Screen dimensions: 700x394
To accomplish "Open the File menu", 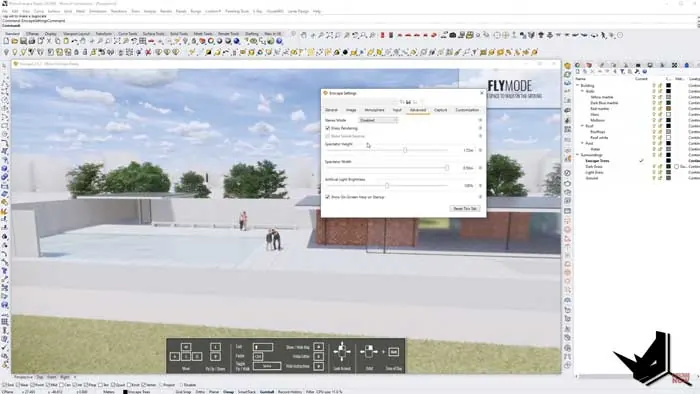I will pyautogui.click(x=4, y=11).
